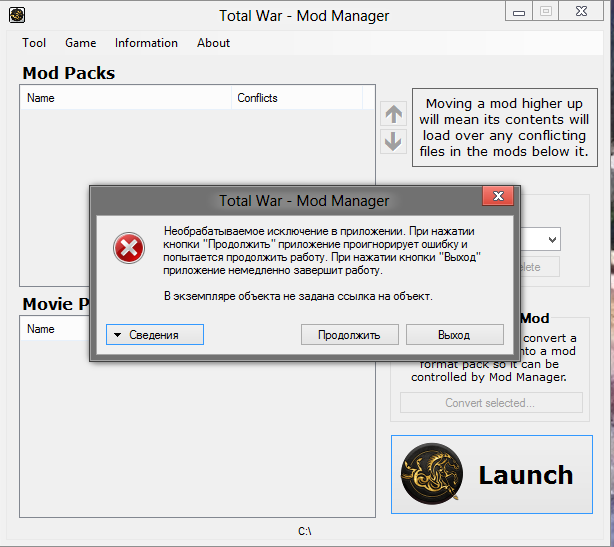Expand the Сведения details section

pyautogui.click(x=155, y=334)
